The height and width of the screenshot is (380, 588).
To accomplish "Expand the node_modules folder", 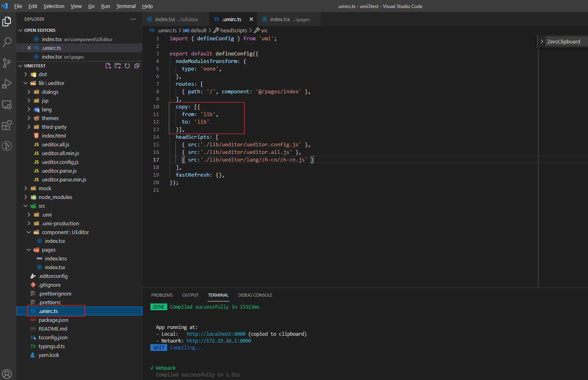I will pos(79,197).
